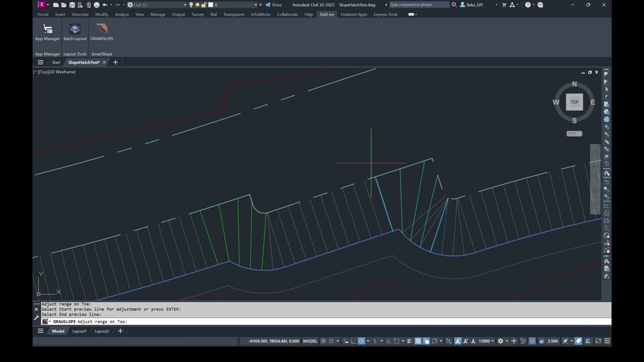This screenshot has width=644, height=362.
Task: Open the Civil 3D workspace dropdown
Action: pyautogui.click(x=156, y=5)
